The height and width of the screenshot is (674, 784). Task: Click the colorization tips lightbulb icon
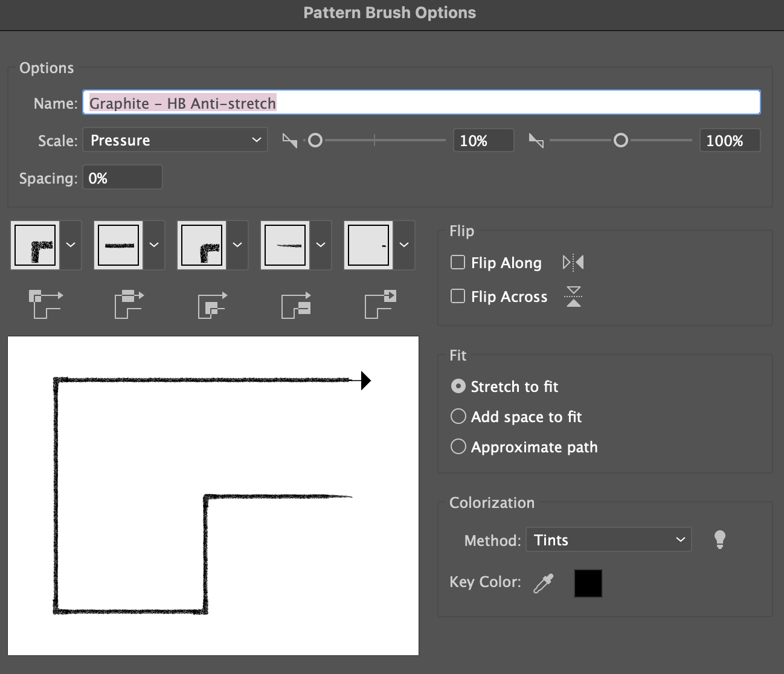(719, 539)
